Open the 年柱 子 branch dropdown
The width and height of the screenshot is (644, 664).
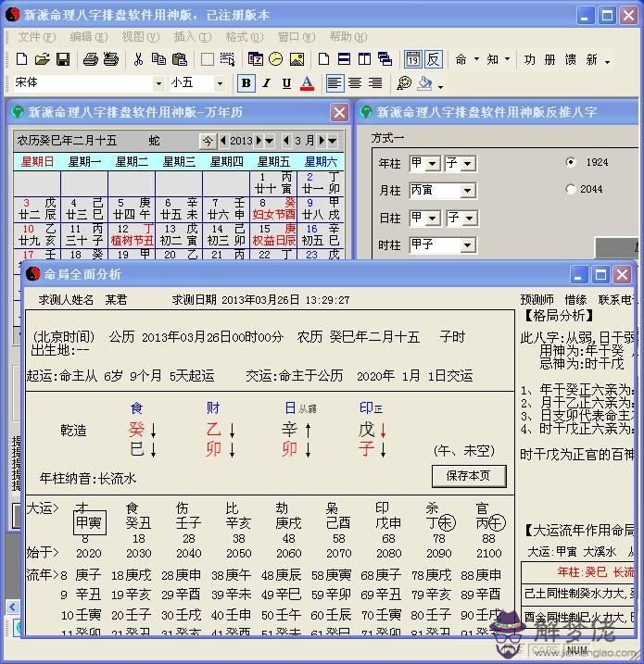467,164
